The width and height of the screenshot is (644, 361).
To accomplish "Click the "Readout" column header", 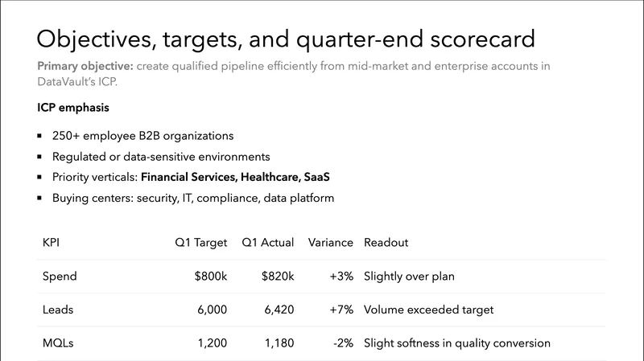I will click(x=387, y=242).
